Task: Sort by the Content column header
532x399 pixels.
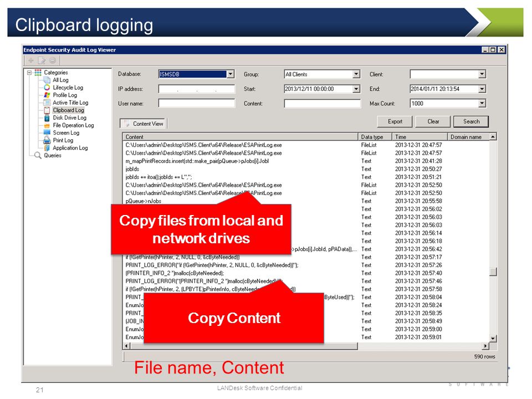Action: [240, 137]
